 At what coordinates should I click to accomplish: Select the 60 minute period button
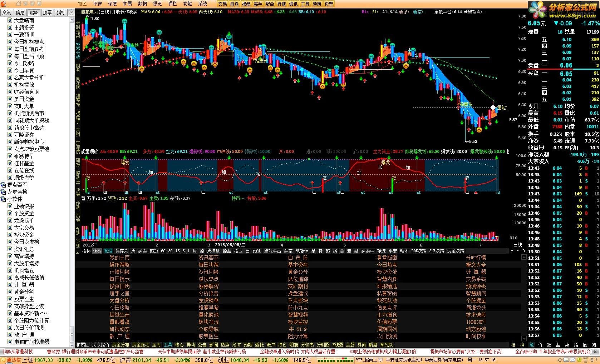pyautogui.click(x=163, y=251)
